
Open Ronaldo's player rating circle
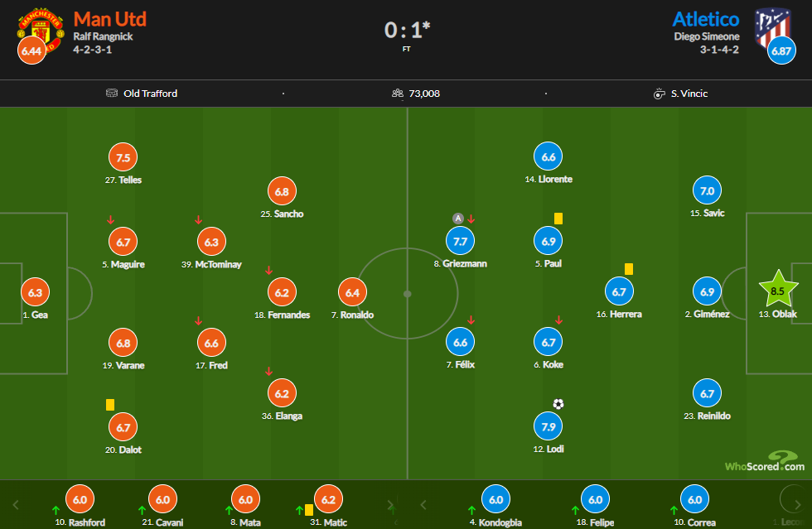[352, 291]
